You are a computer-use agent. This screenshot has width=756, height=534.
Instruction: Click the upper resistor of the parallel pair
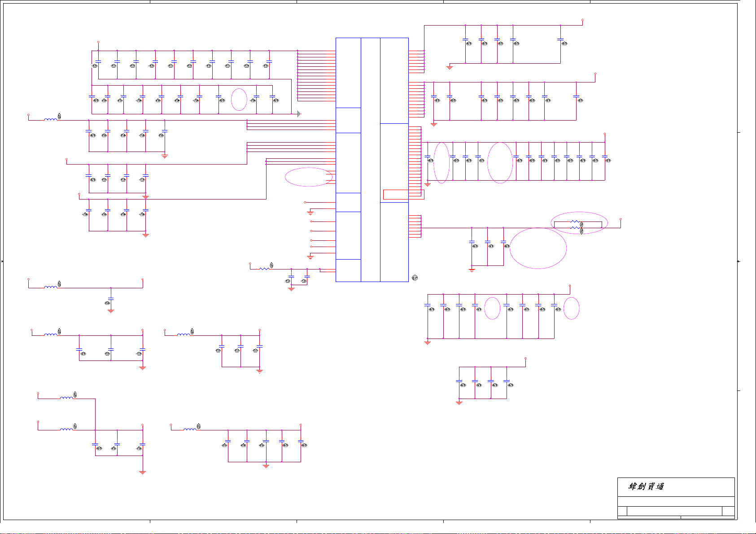[575, 221]
